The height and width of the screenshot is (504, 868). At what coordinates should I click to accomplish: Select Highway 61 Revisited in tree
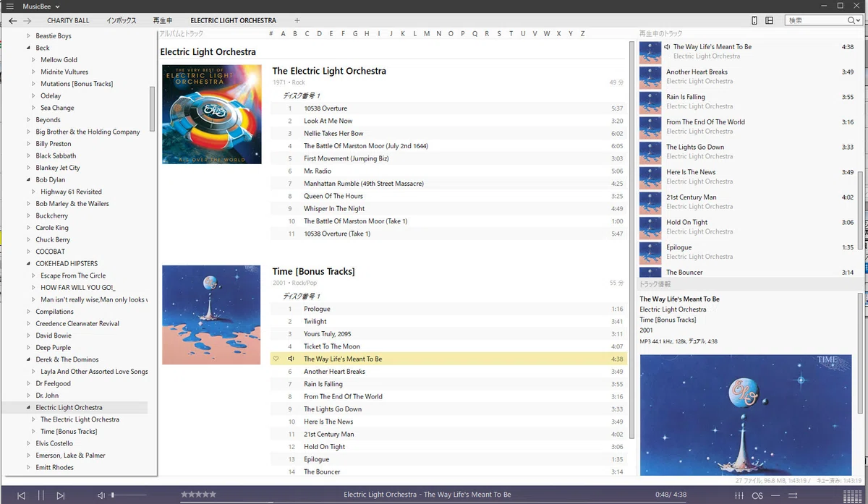pyautogui.click(x=71, y=192)
